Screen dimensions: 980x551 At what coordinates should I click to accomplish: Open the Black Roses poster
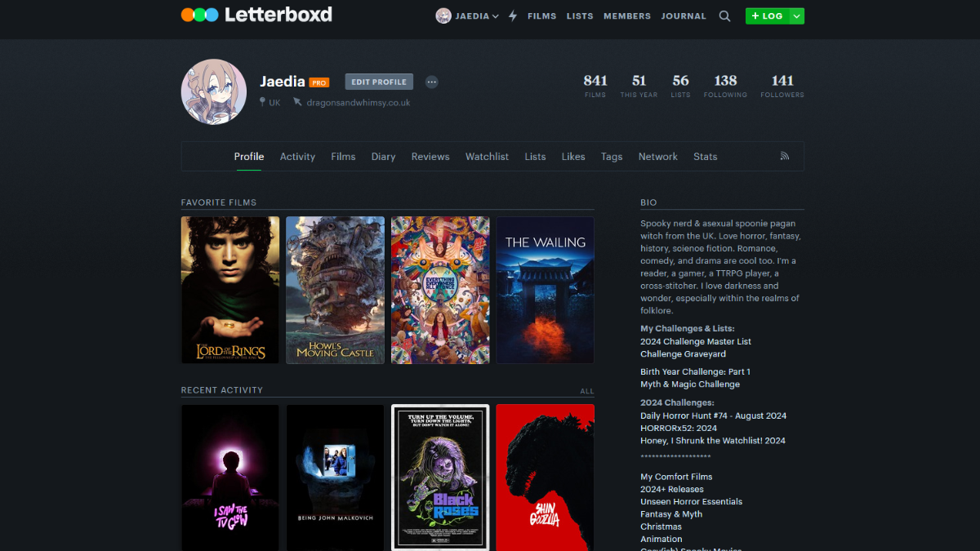[x=440, y=478]
